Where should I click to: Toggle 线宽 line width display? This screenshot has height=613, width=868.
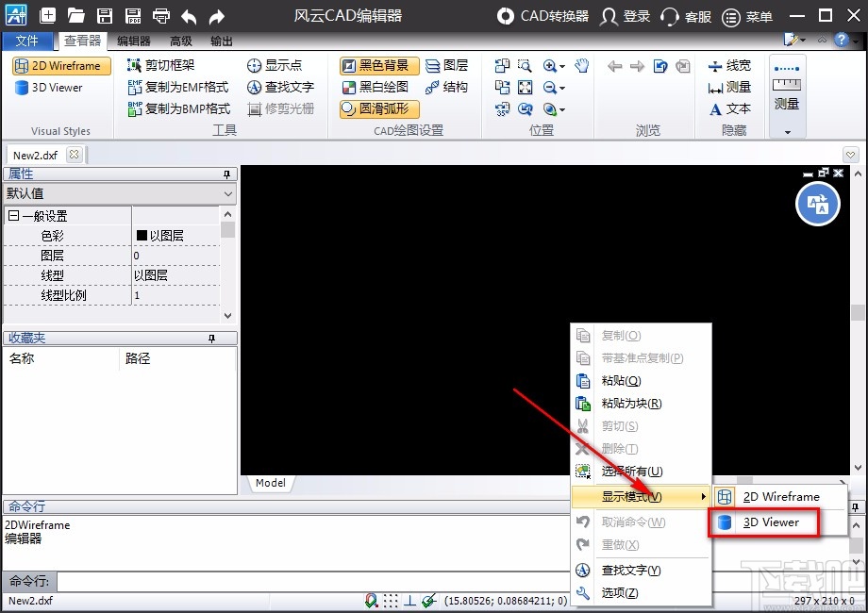729,66
